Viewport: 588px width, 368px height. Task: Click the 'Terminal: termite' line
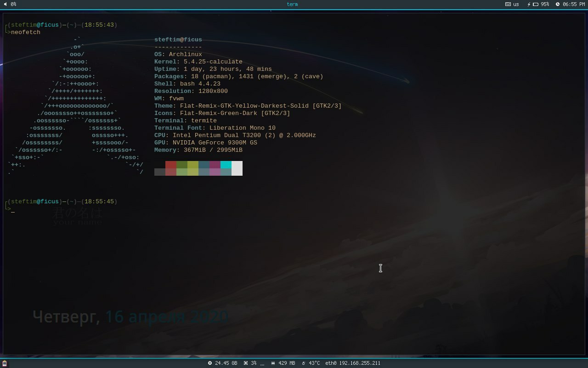click(186, 121)
